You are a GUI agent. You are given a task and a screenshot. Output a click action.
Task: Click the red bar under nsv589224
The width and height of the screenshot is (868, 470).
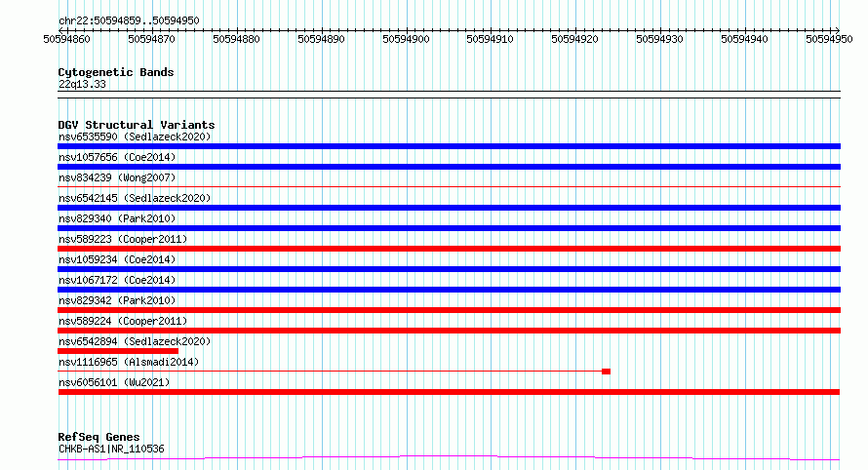(449, 331)
